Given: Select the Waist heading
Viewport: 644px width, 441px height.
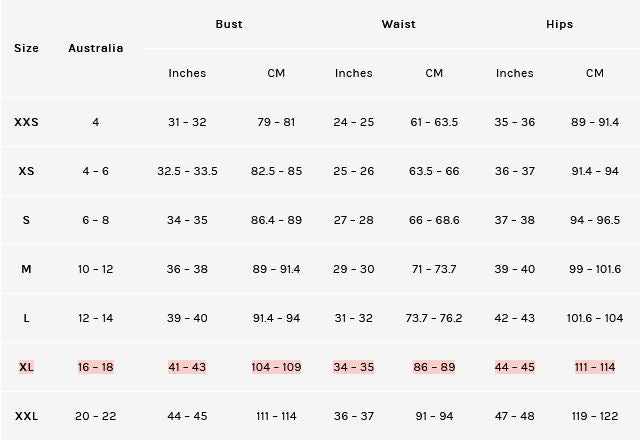Looking at the screenshot, I should click(x=398, y=24).
